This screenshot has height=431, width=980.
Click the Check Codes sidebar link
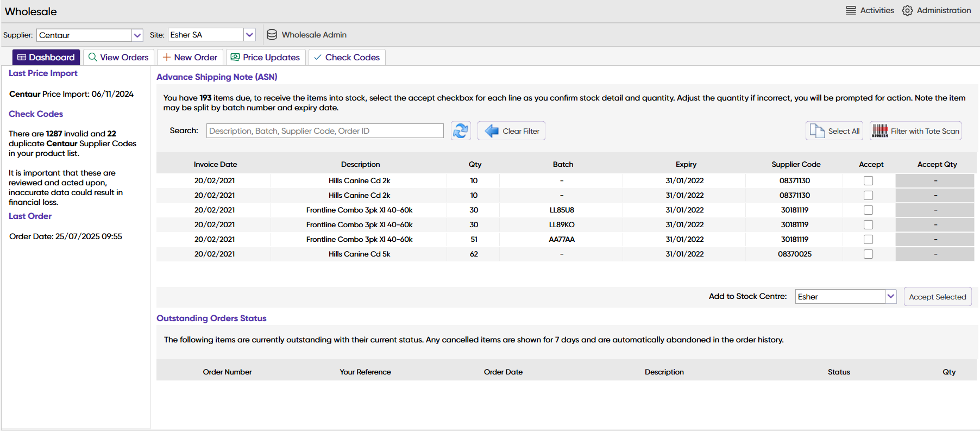36,114
